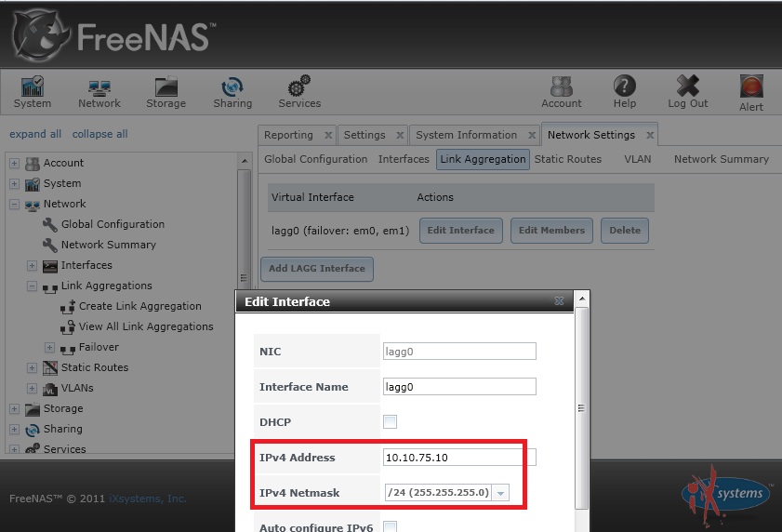Close the Edit Interface dialog
The height and width of the screenshot is (532, 782).
[559, 301]
